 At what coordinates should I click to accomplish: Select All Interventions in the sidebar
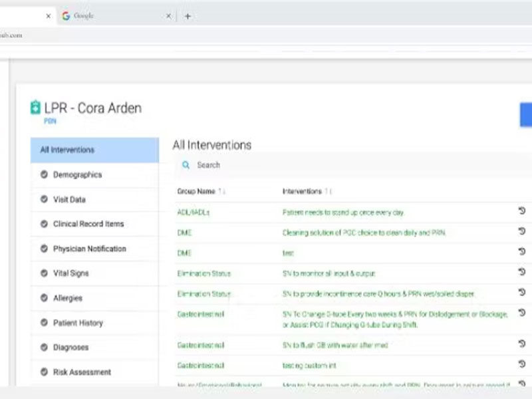click(94, 150)
